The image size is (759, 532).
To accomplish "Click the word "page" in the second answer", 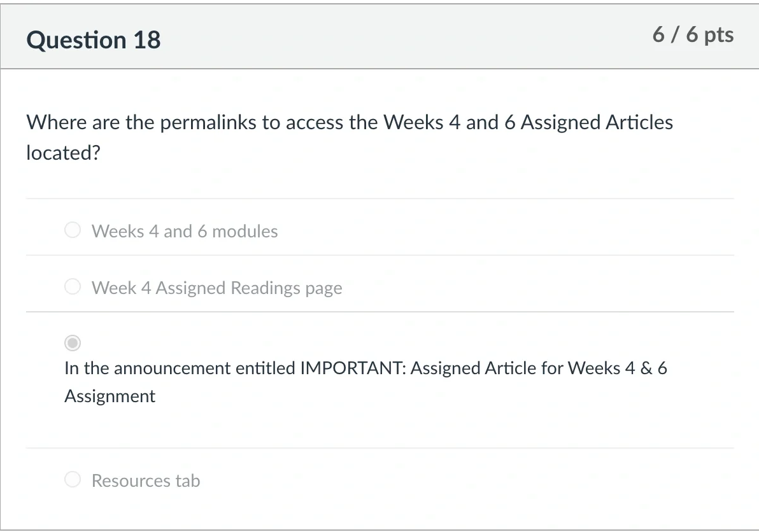I will (x=324, y=289).
